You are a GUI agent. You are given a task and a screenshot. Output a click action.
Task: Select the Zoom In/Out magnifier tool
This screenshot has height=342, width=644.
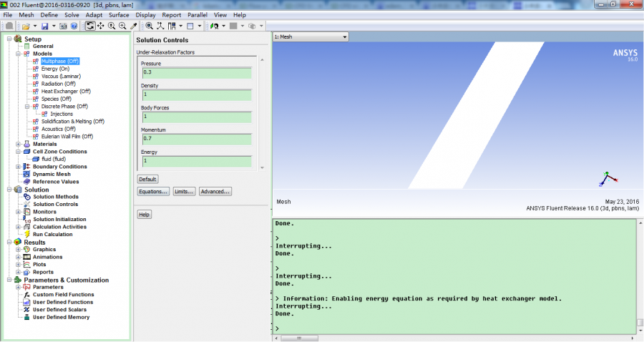coord(112,26)
